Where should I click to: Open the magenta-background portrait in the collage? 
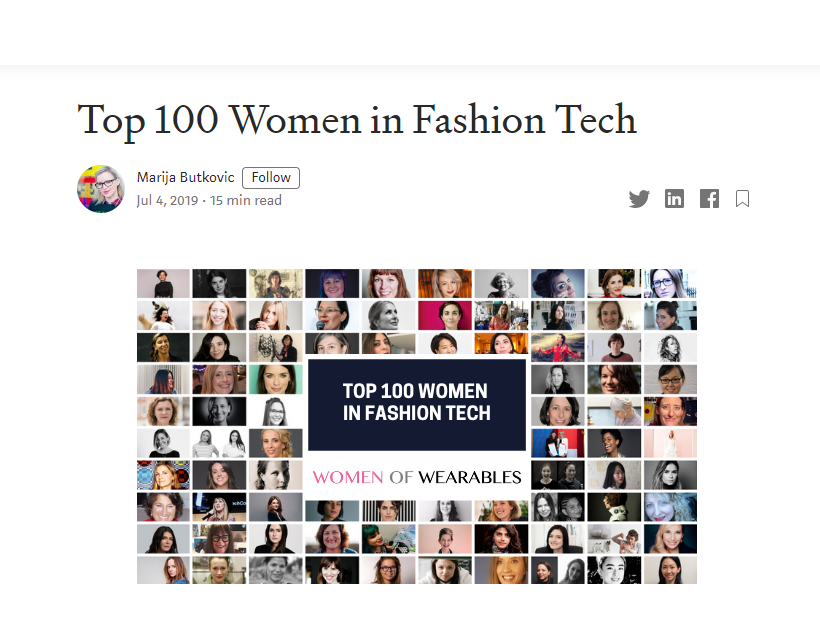pos(445,316)
